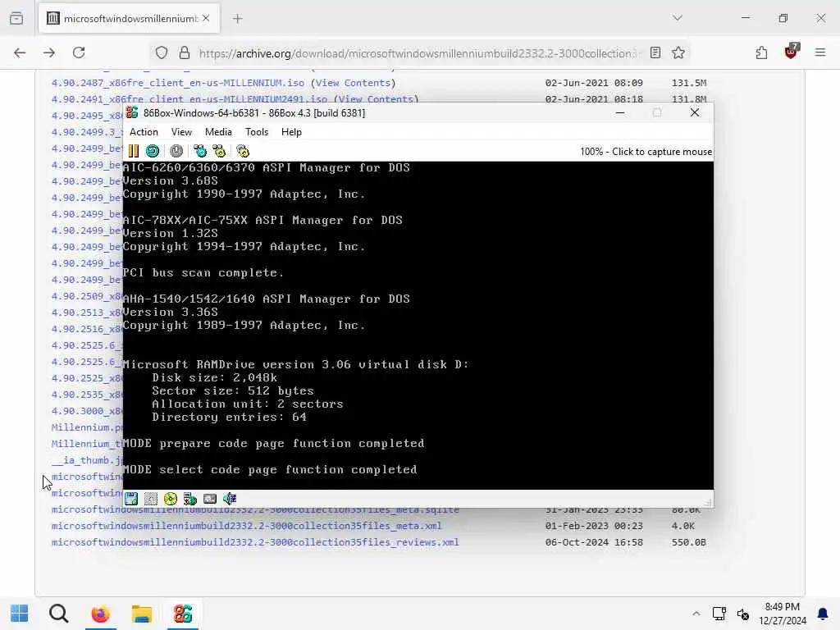Send Ctrl+Alt+Esc via 86Box toolbar
Viewport: 840px width, 630px height.
(219, 151)
